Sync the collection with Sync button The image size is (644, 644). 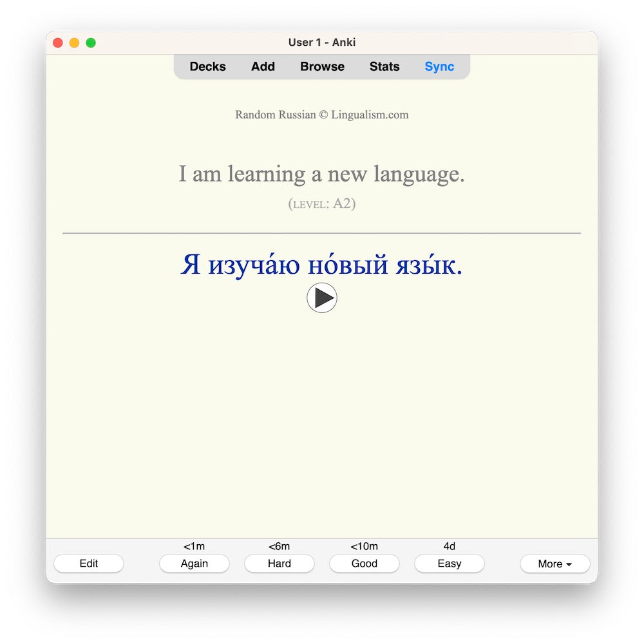tap(439, 66)
